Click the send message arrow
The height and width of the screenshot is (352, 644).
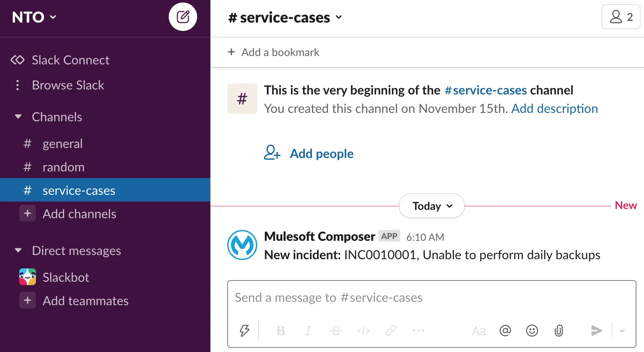tap(596, 331)
